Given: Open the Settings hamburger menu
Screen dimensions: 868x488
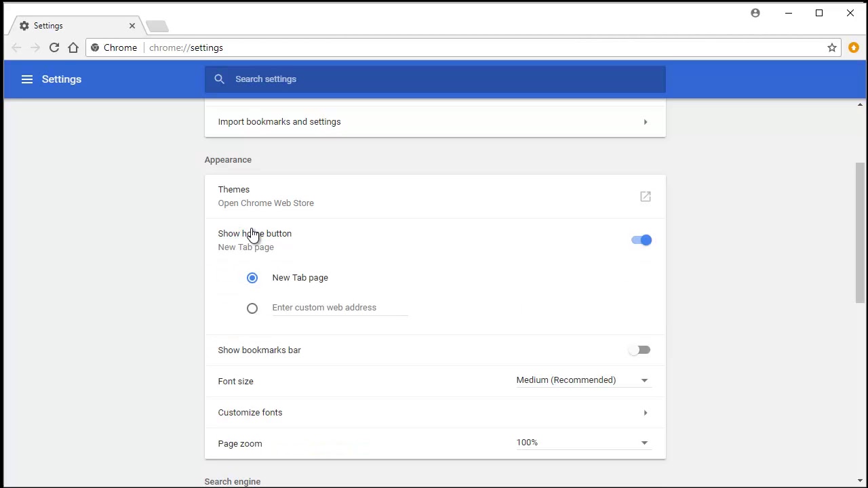Looking at the screenshot, I should pos(27,79).
